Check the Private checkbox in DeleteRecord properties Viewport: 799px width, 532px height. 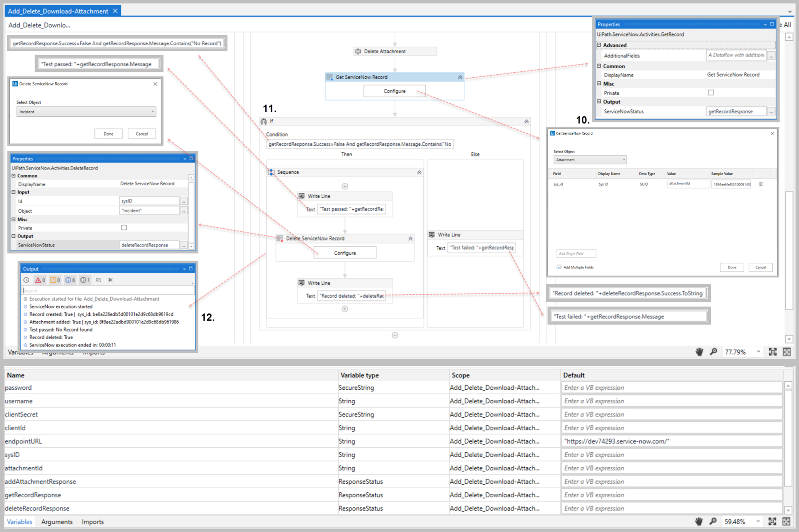(124, 228)
